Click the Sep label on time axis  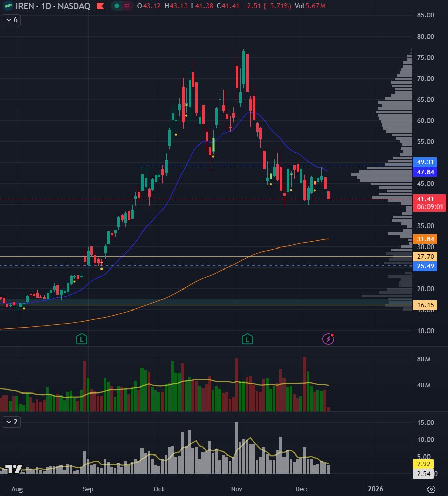tap(88, 489)
